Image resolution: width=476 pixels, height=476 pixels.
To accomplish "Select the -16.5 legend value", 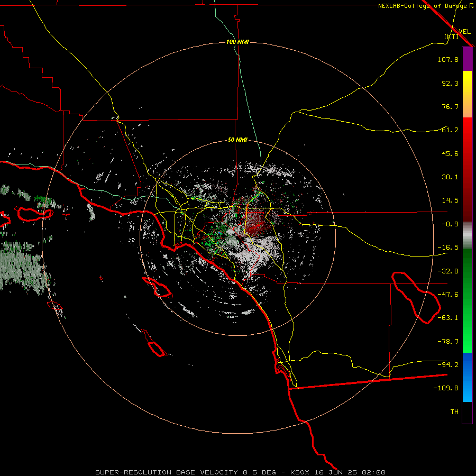I will (x=448, y=248).
